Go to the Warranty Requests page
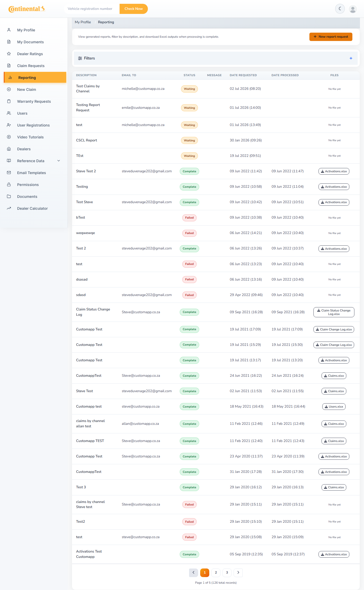This screenshot has height=590, width=364. click(x=35, y=101)
